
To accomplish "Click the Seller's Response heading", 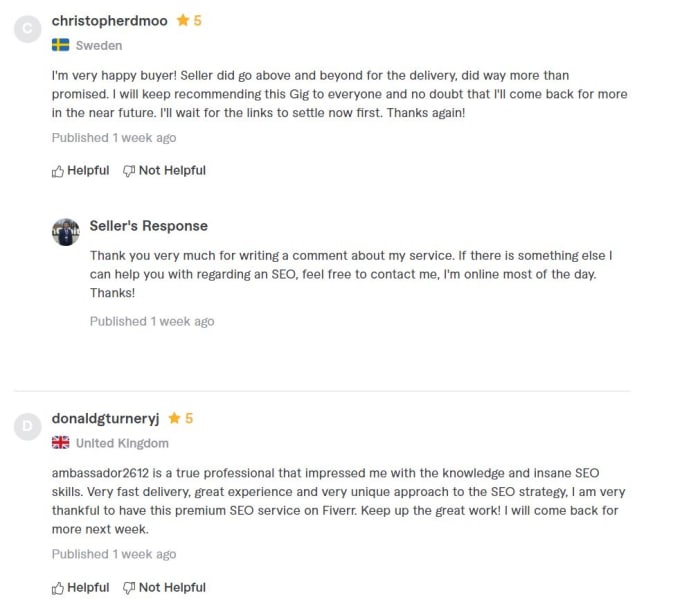I will (x=148, y=226).
